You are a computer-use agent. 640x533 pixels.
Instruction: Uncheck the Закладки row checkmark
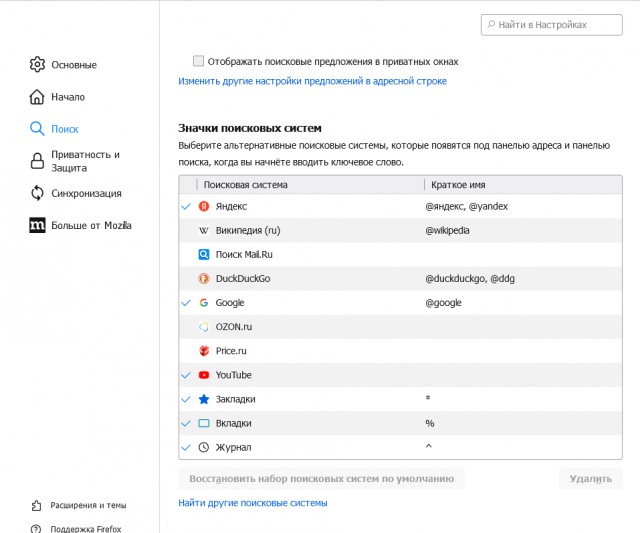(x=186, y=399)
